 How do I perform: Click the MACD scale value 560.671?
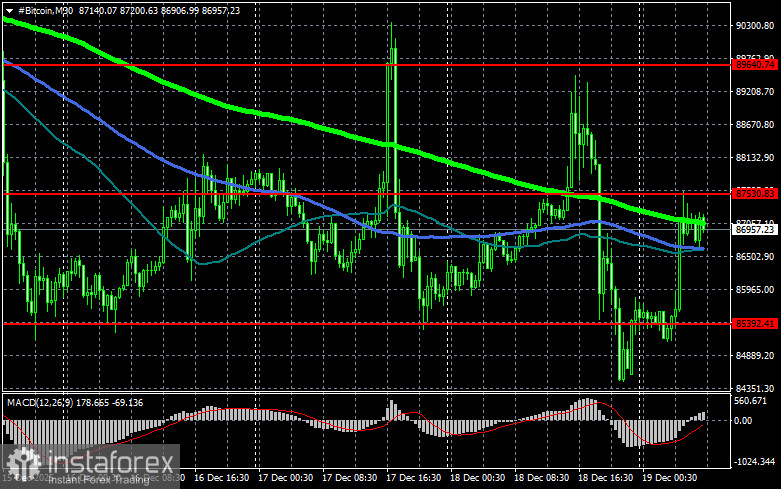[751, 401]
